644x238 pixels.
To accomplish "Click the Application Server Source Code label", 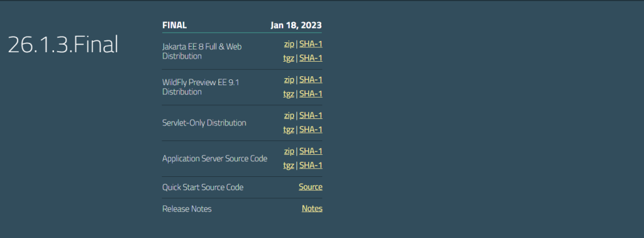I will click(x=215, y=159).
